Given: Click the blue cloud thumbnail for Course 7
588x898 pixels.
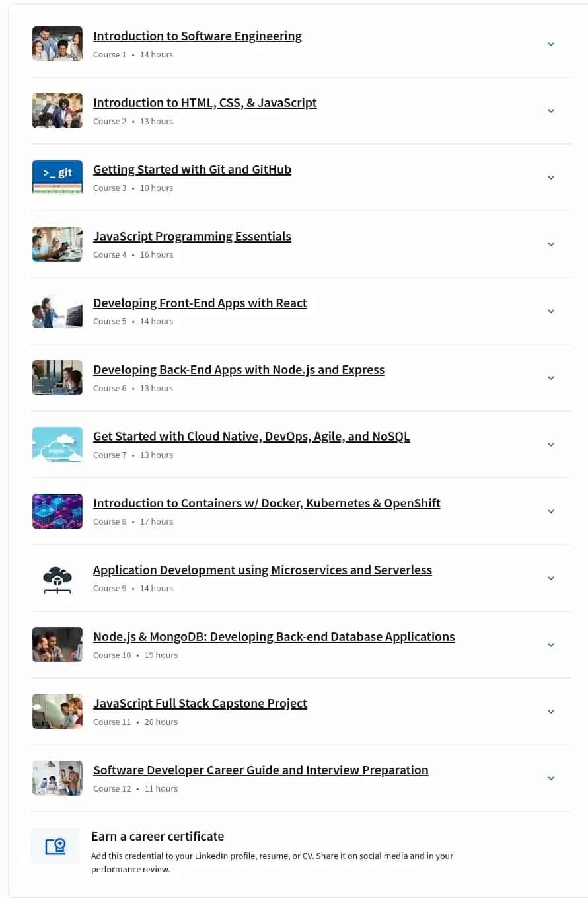Looking at the screenshot, I should pos(57,444).
